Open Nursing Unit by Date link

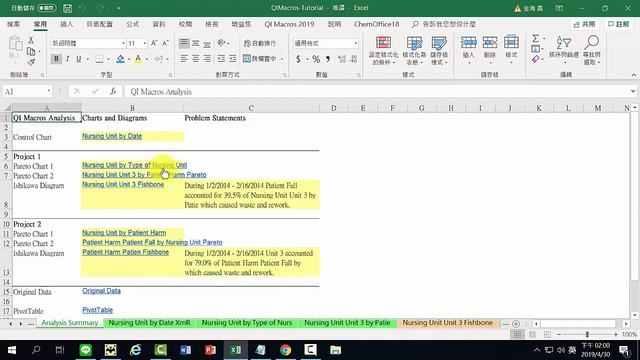click(112, 136)
